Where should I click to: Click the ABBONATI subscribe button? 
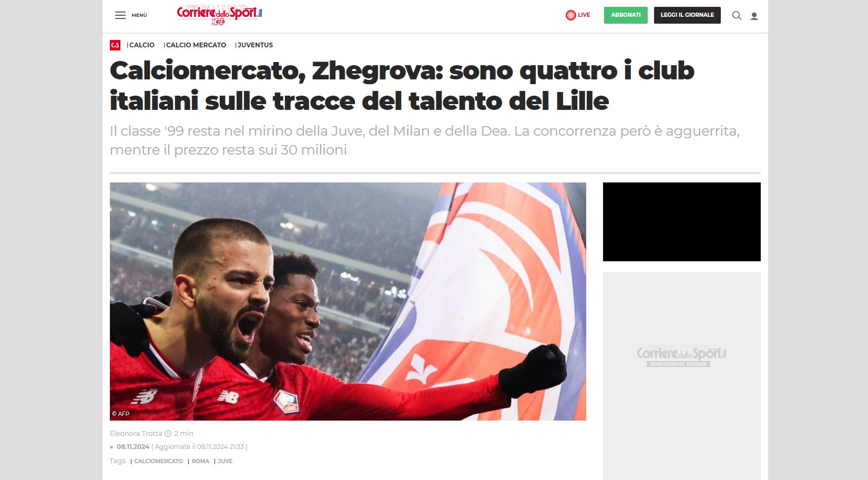(x=626, y=15)
